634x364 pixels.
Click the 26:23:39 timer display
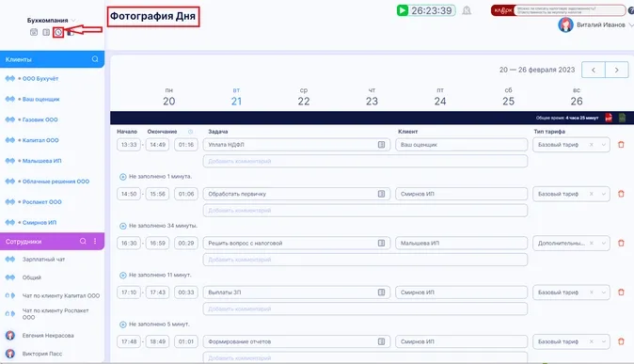coord(432,10)
